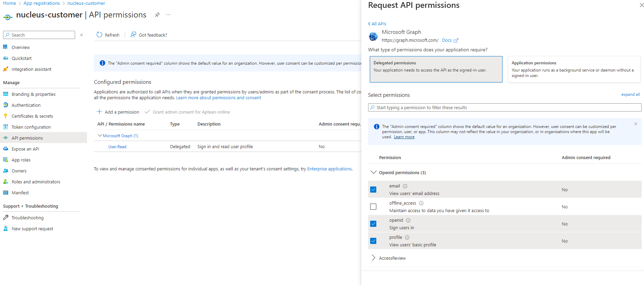
Task: Click the Home breadcrumb link
Action: [10, 3]
